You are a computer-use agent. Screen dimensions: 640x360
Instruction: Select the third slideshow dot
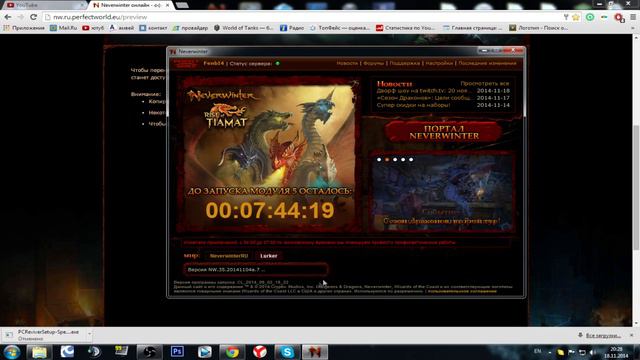coord(395,160)
